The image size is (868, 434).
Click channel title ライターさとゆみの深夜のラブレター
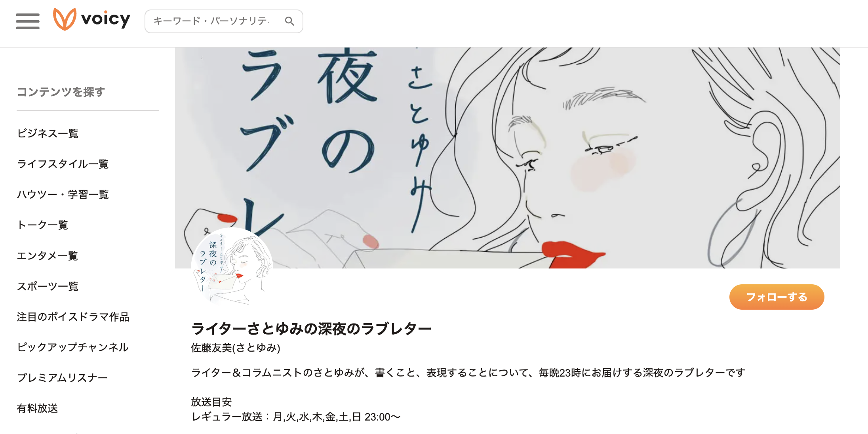coord(311,329)
